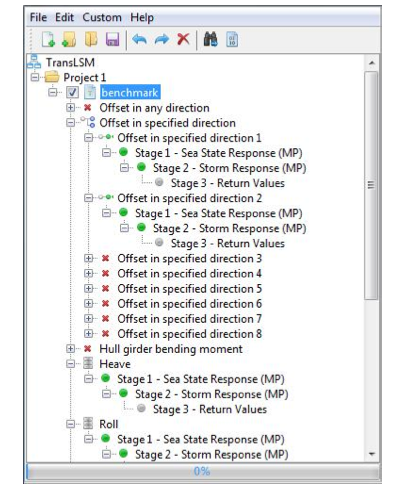Select Offset in specified direction 8
The image size is (398, 484).
(190, 334)
